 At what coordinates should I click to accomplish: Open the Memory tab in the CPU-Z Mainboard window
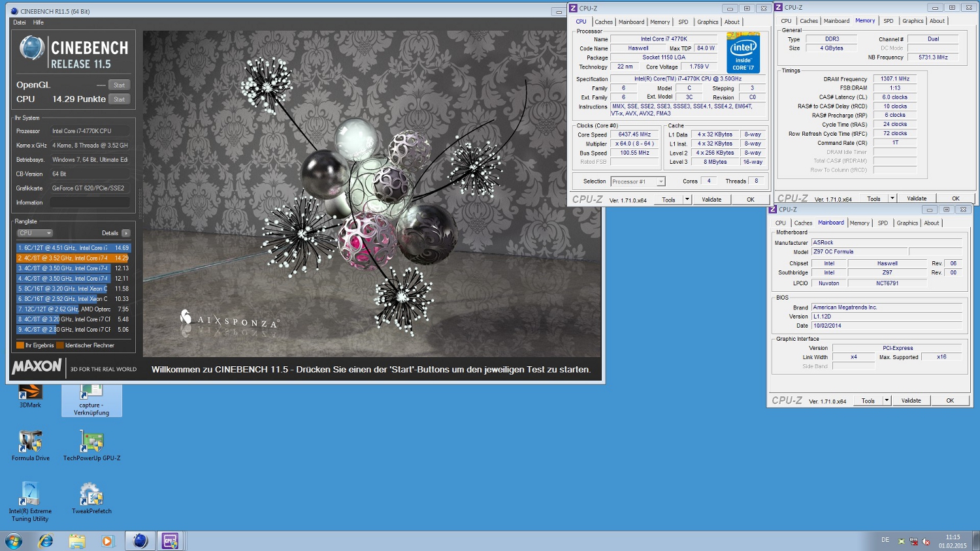click(859, 223)
